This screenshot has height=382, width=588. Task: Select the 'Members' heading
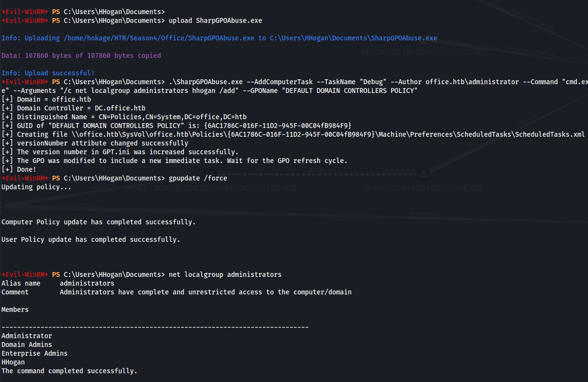pyautogui.click(x=15, y=309)
